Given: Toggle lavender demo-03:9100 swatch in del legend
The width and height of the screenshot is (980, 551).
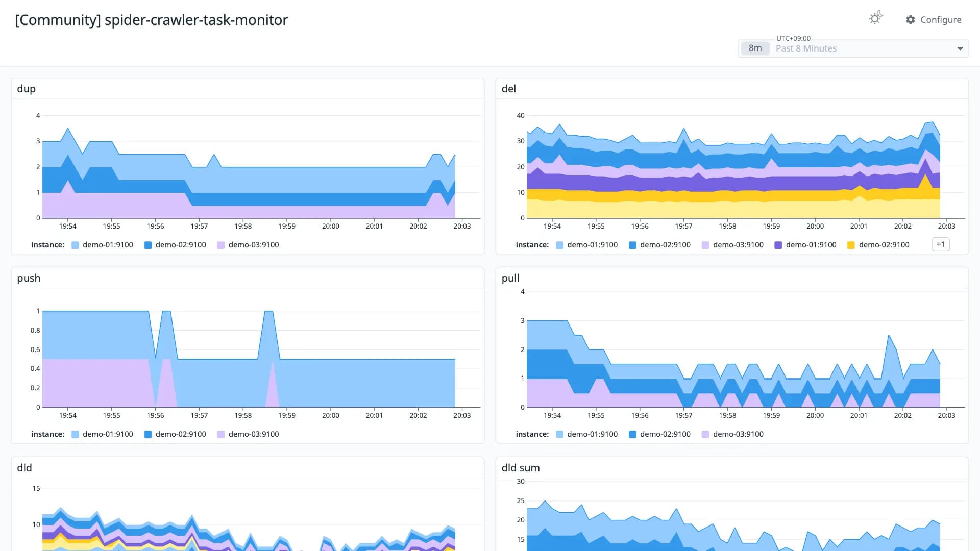Looking at the screenshot, I should tap(705, 245).
